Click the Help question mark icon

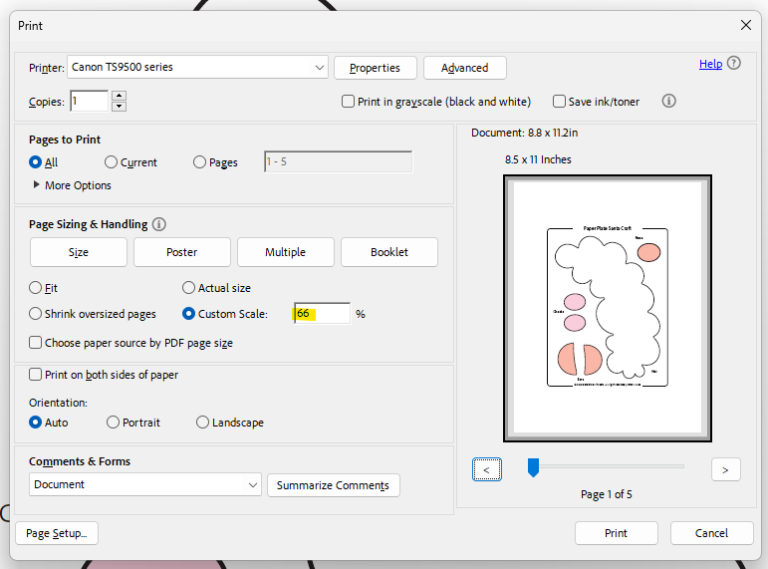(735, 63)
